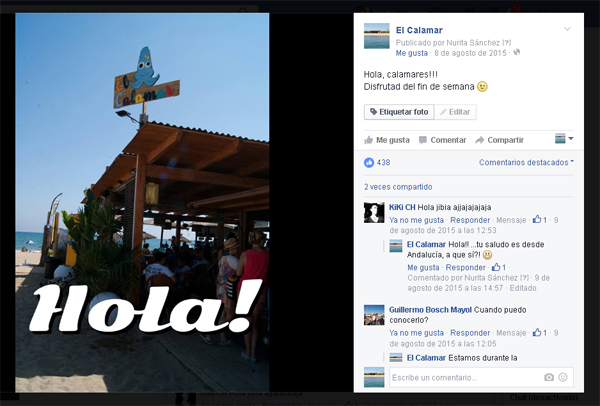Open the Comentarios destacados sorting dropdown
Image resolution: width=600 pixels, height=406 pixels.
pos(526,163)
